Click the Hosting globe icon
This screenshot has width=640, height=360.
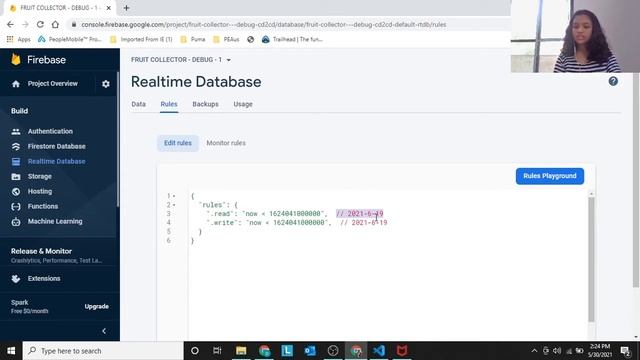click(x=16, y=191)
